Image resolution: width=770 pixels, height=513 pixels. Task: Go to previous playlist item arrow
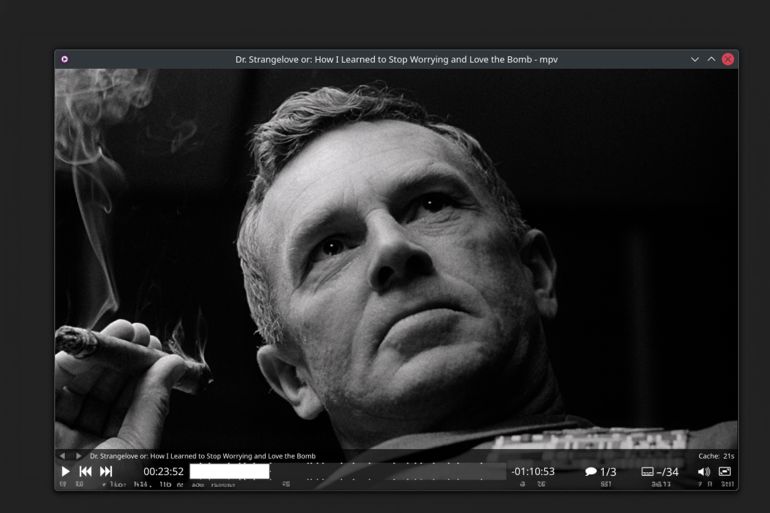pyautogui.click(x=63, y=456)
